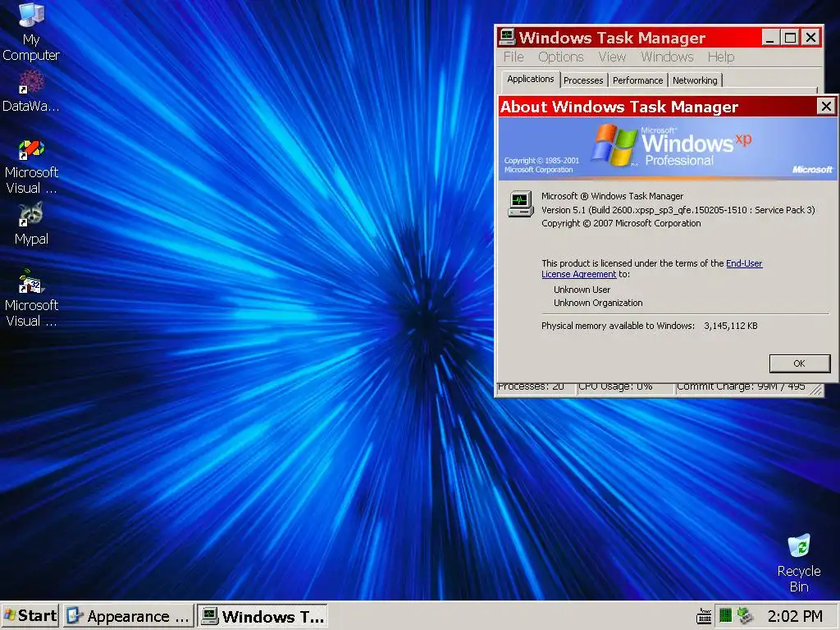Switch to the Applications tab
The height and width of the screenshot is (630, 840).
531,80
